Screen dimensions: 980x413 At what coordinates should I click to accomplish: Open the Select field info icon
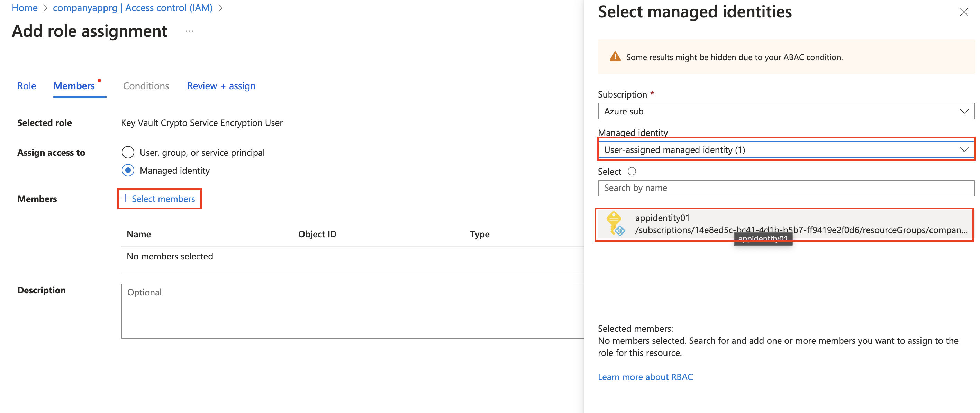coord(632,172)
